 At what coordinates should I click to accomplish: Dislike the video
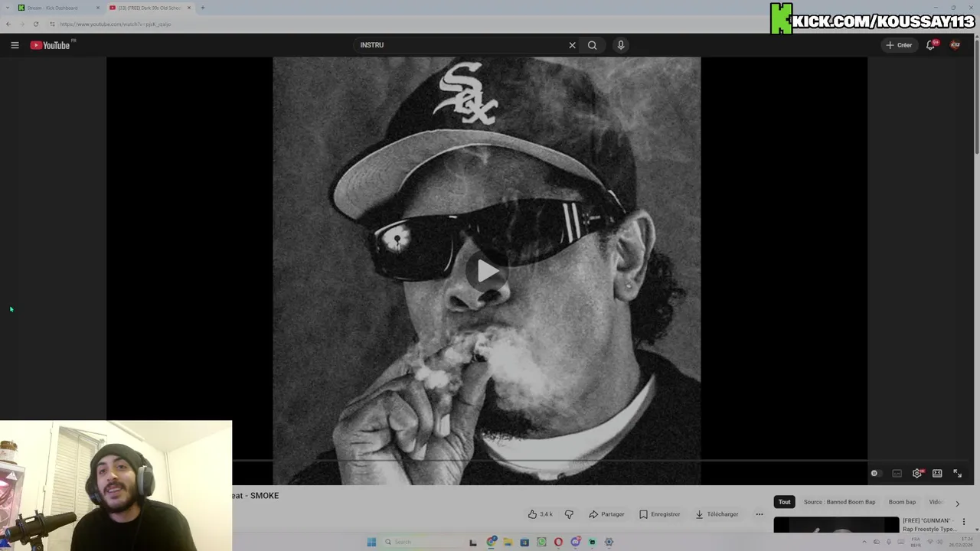tap(569, 514)
